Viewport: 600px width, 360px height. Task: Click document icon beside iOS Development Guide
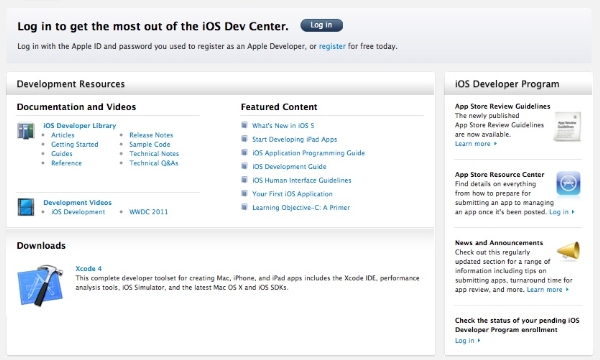244,166
